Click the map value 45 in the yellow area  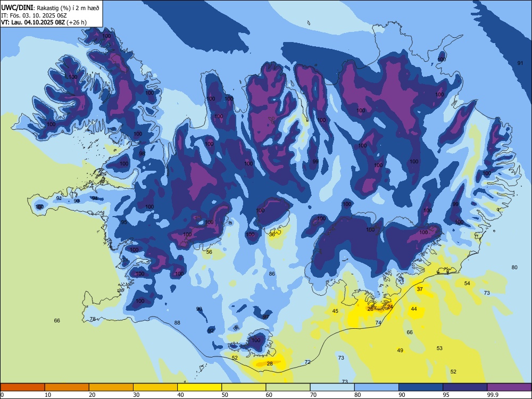335,311
